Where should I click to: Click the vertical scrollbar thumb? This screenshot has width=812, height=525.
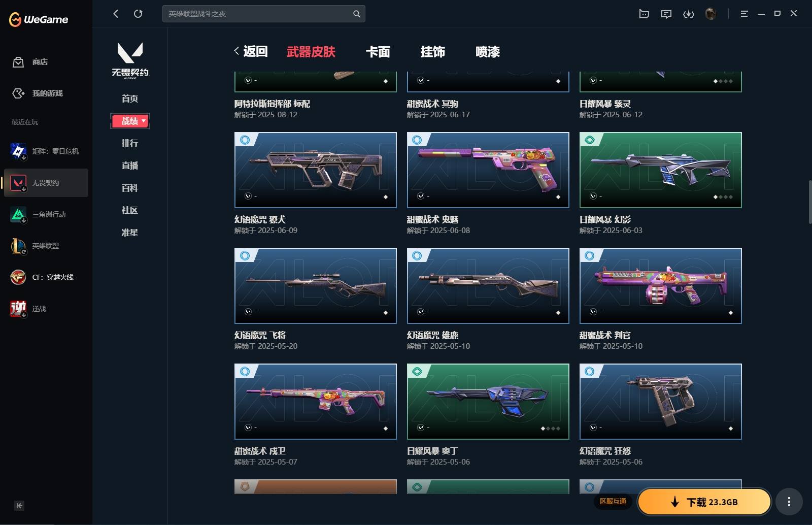(810, 202)
